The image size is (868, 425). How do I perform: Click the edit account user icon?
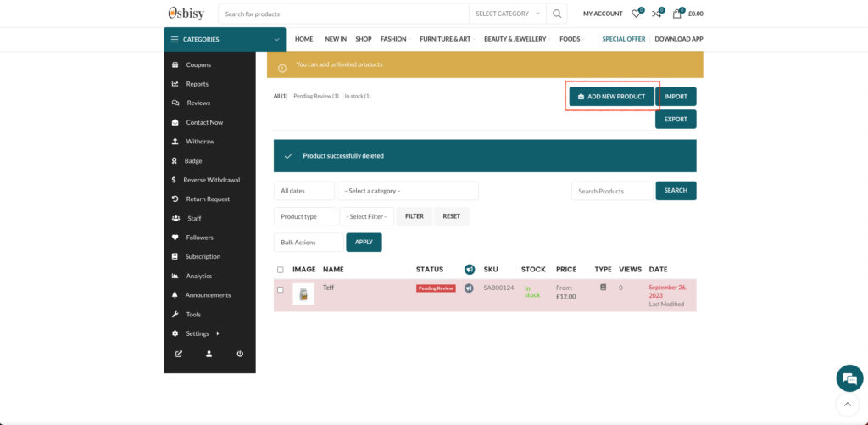pyautogui.click(x=209, y=354)
